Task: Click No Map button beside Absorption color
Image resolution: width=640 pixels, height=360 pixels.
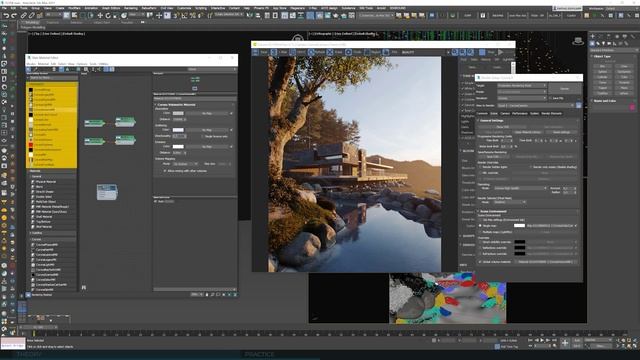Action: pyautogui.click(x=207, y=113)
